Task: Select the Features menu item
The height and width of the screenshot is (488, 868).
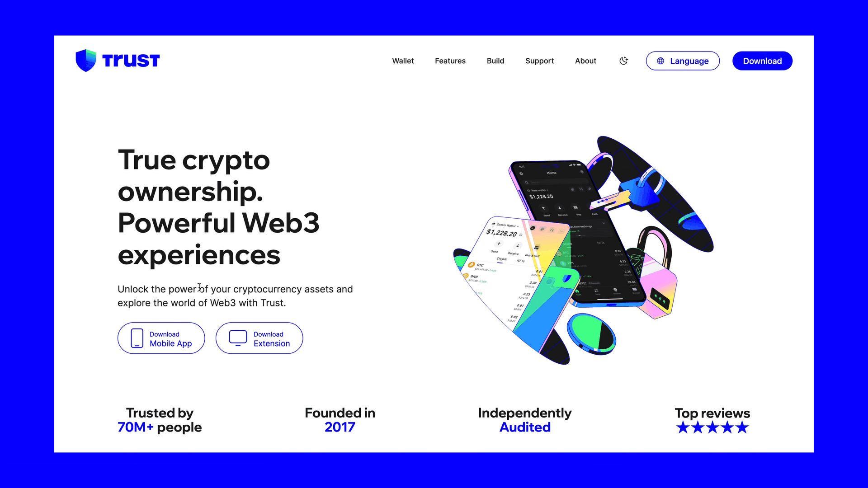Action: pos(450,61)
